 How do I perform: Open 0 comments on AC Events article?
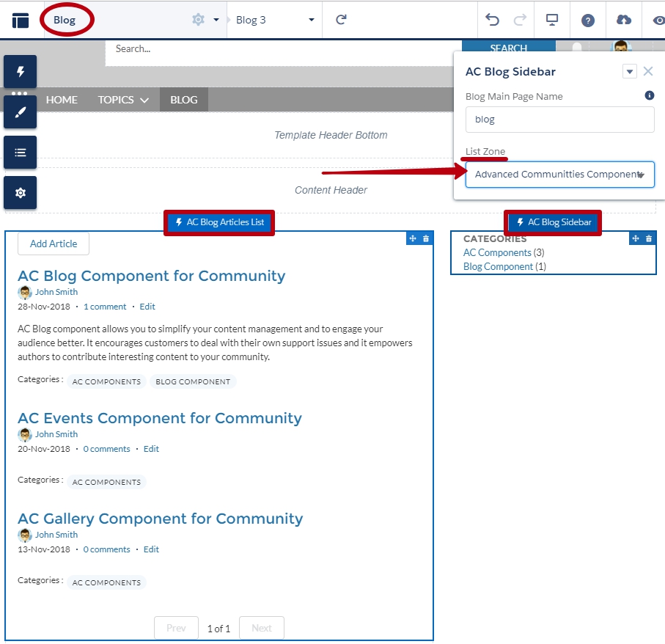coord(106,449)
